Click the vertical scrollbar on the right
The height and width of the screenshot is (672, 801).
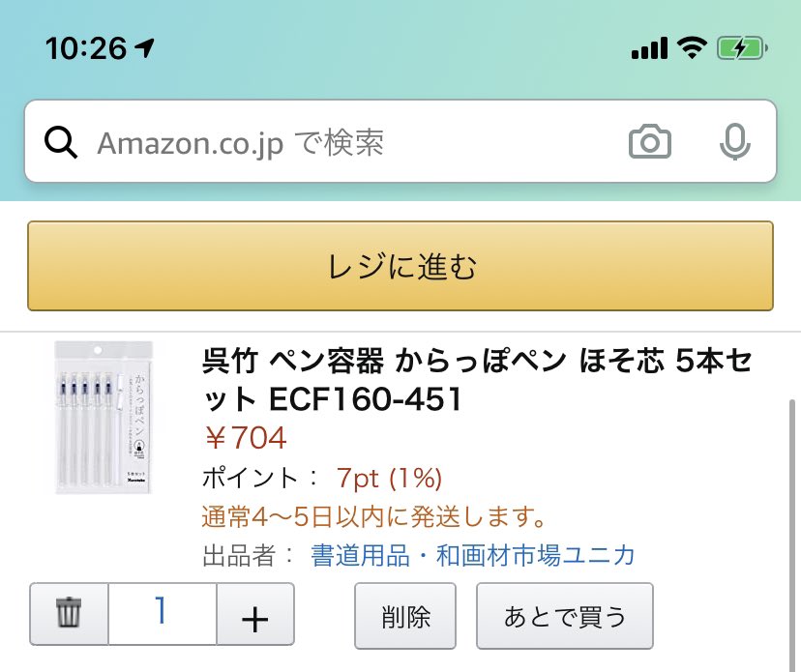792,531
